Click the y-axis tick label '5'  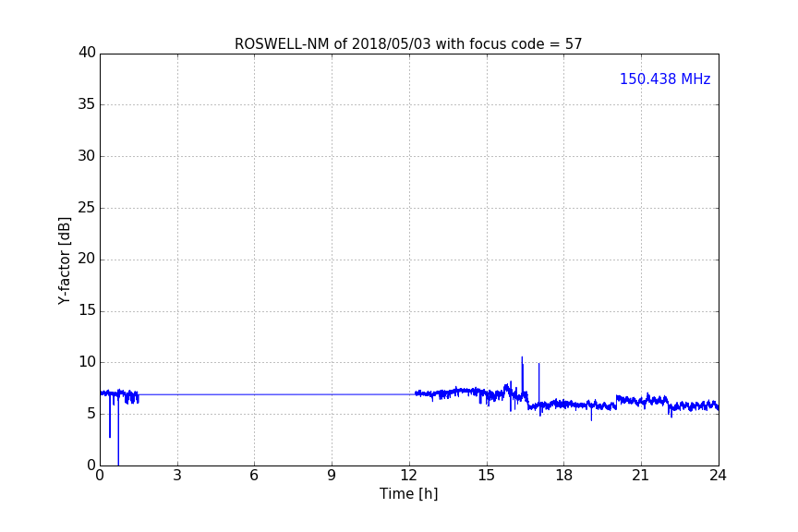point(91,414)
